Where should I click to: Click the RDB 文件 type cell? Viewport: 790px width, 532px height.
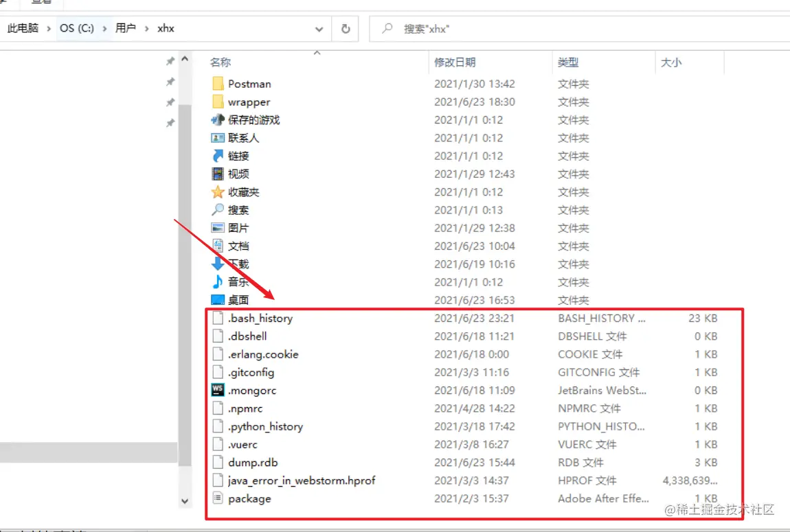580,463
